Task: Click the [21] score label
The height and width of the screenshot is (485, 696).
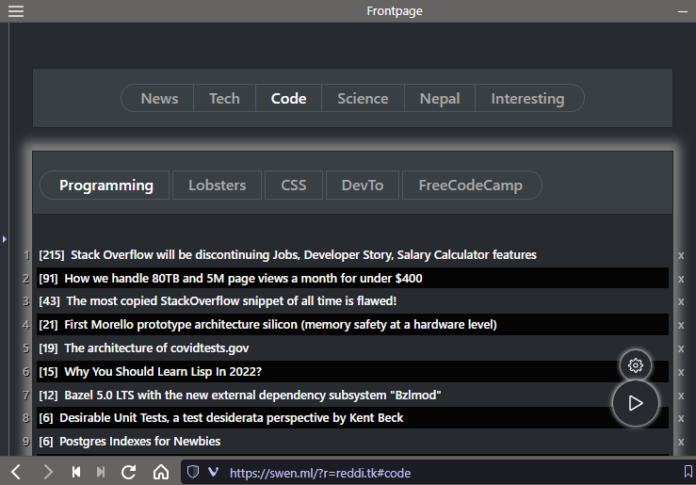Action: [x=48, y=324]
